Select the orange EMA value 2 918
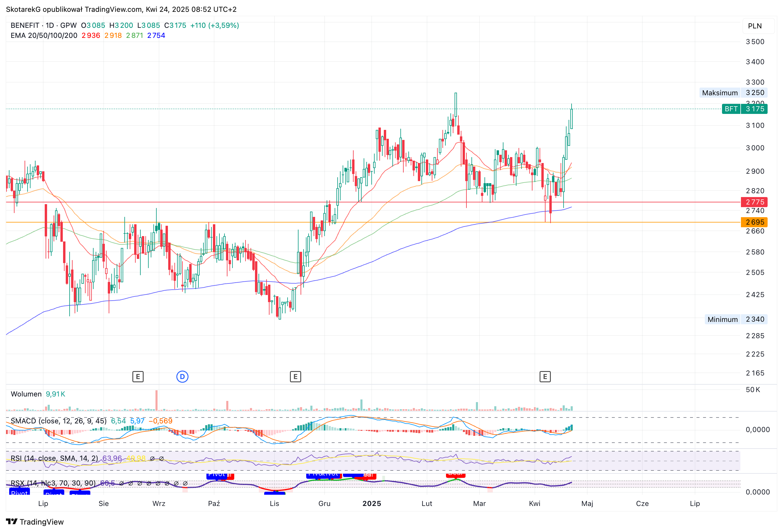This screenshot has width=783, height=532. (x=113, y=35)
